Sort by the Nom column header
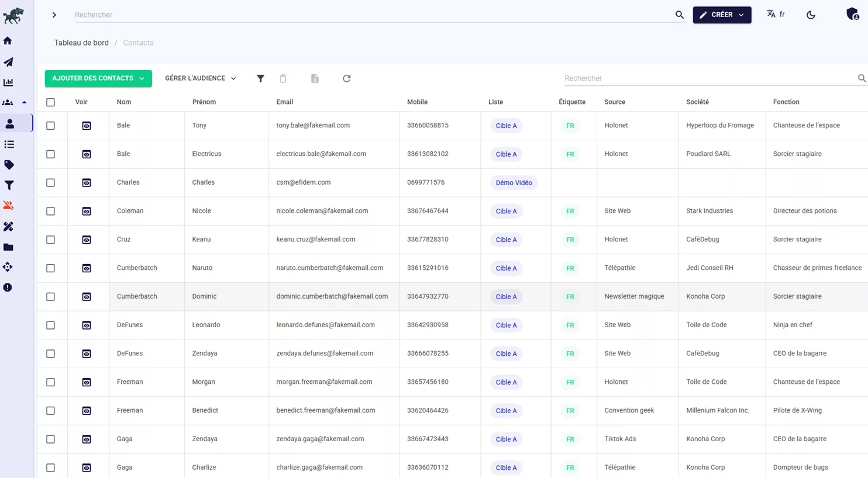868x478 pixels. tap(123, 102)
